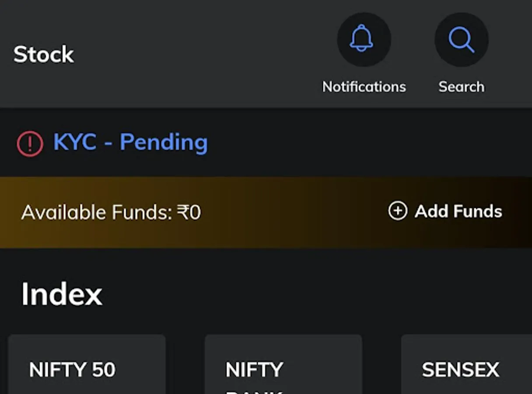Image resolution: width=532 pixels, height=394 pixels.
Task: Click the SENSEX name text
Action: tap(460, 370)
